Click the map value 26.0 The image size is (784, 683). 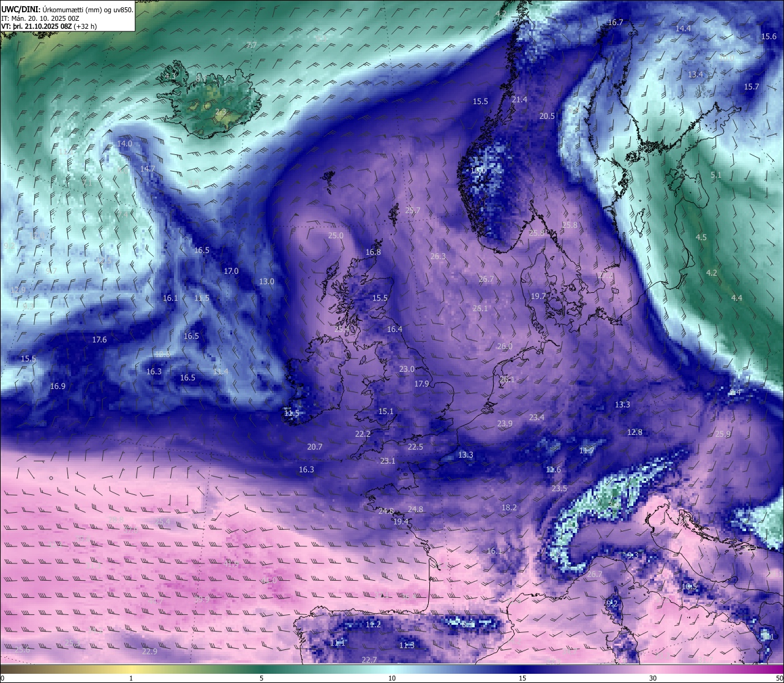click(x=505, y=347)
